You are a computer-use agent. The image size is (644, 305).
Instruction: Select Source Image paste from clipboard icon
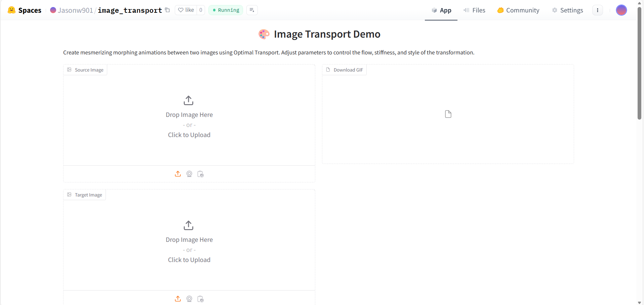201,174
